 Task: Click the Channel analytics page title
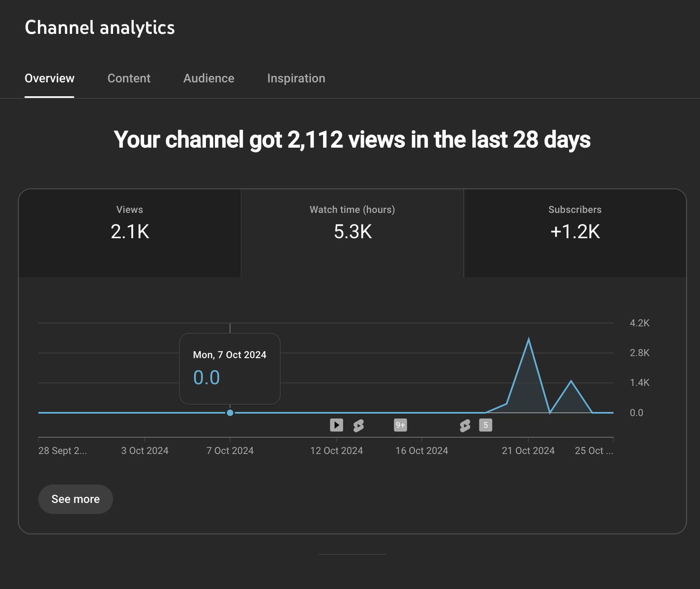tap(100, 28)
